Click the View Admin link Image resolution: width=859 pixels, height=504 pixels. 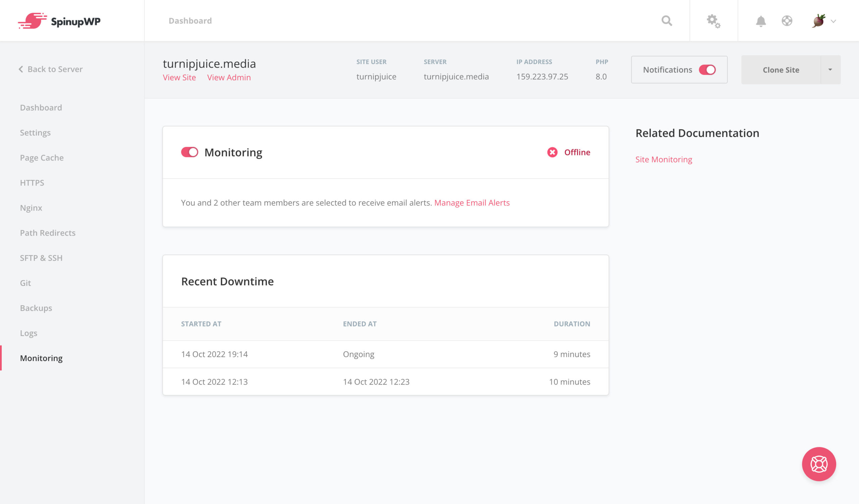point(229,78)
